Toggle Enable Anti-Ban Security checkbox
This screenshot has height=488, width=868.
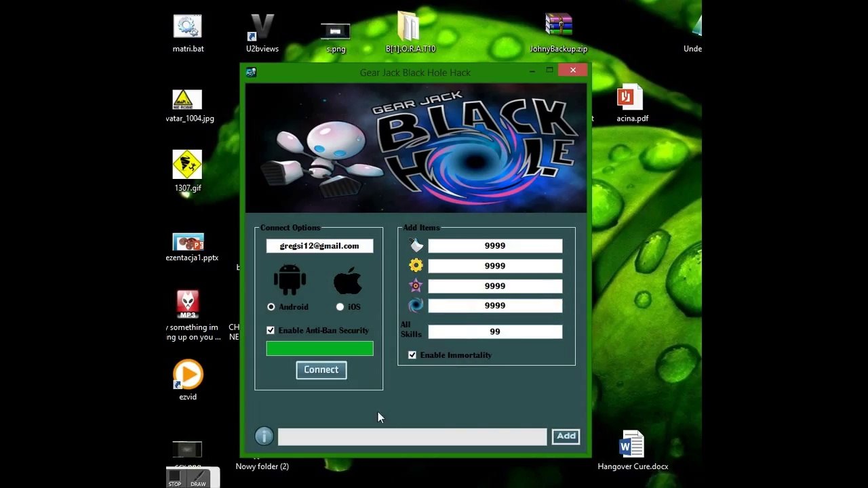point(271,330)
